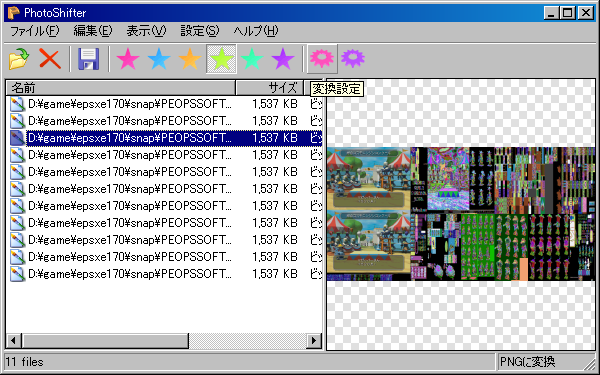Click the horizontal scrollbar thumb

click(x=105, y=340)
